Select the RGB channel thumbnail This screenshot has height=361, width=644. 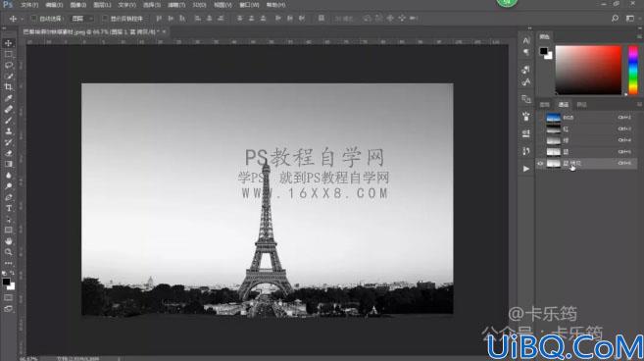pyautogui.click(x=553, y=118)
